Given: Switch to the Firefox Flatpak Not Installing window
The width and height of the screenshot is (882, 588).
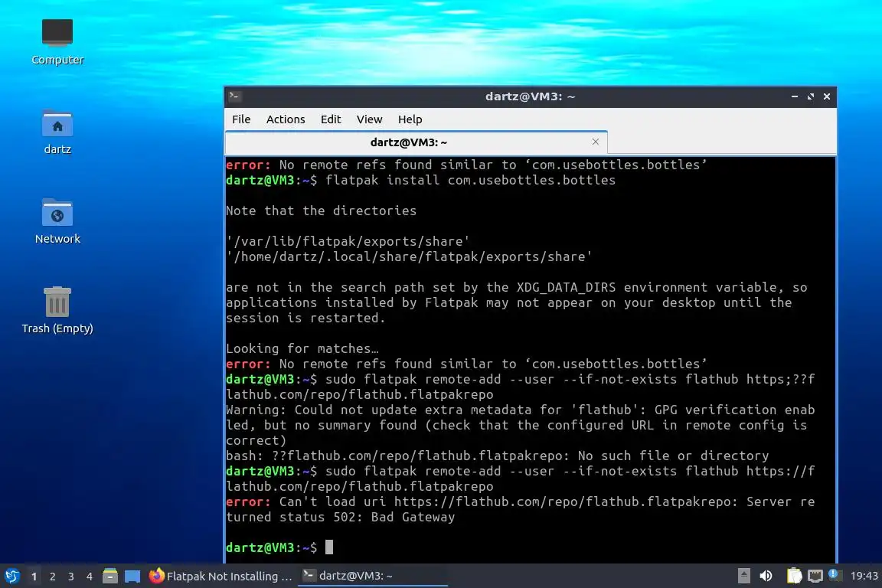Looking at the screenshot, I should click(220, 576).
